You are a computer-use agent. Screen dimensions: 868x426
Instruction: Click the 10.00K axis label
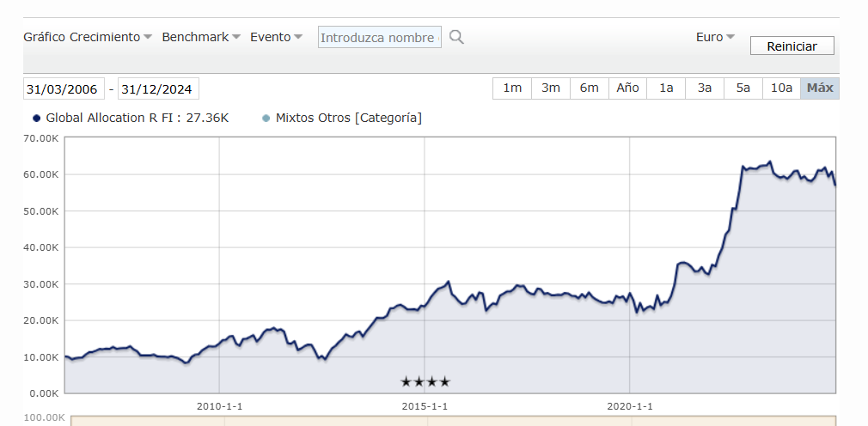pyautogui.click(x=41, y=356)
